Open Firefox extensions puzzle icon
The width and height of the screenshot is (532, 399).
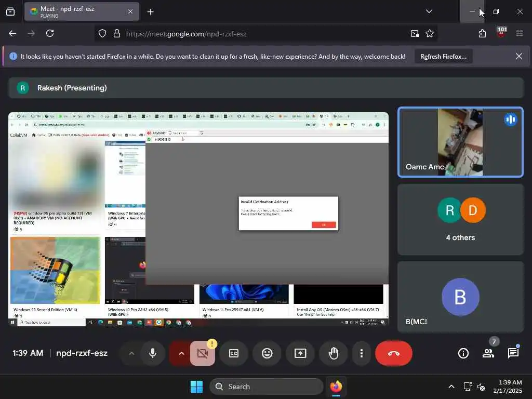point(482,33)
